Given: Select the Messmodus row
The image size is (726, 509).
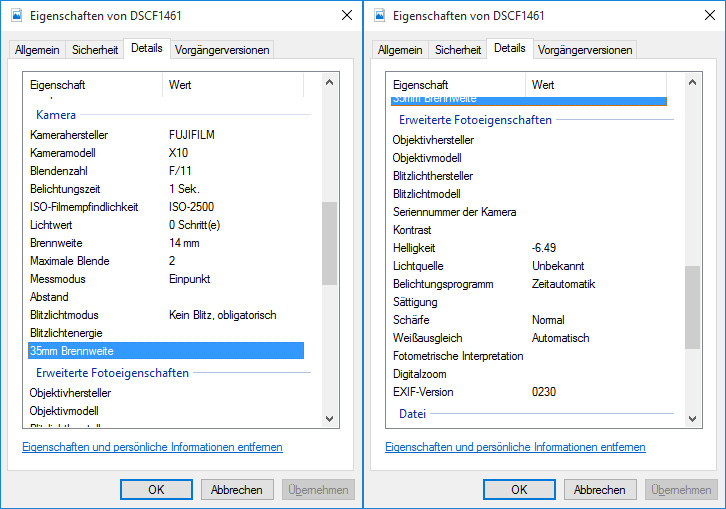Looking at the screenshot, I should [166, 279].
